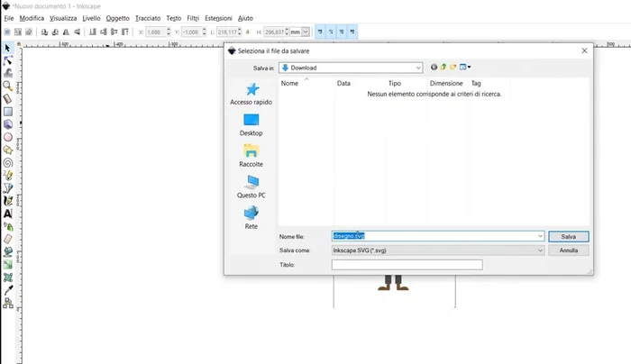
Task: Raise selection to top
Action: point(125,32)
